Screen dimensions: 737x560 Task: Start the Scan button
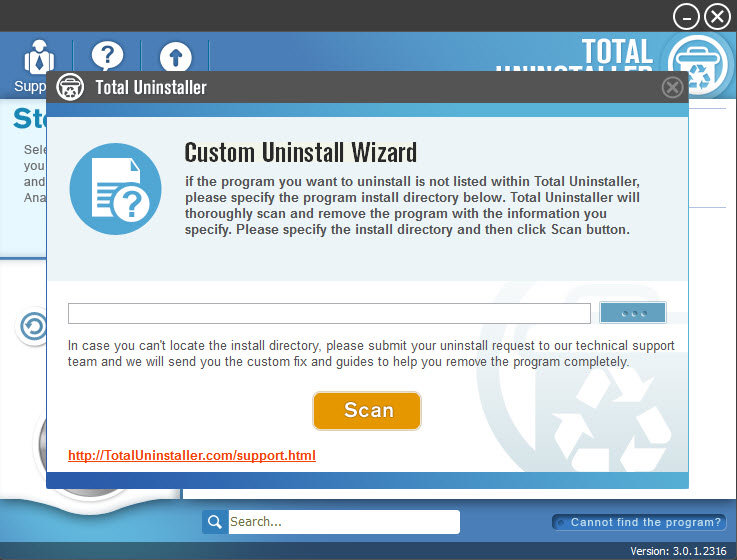(367, 410)
